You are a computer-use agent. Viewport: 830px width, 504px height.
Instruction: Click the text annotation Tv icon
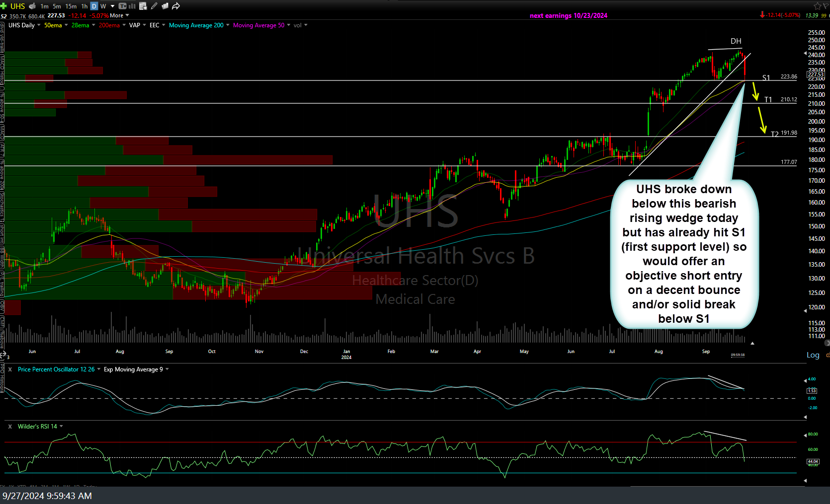tap(122, 6)
